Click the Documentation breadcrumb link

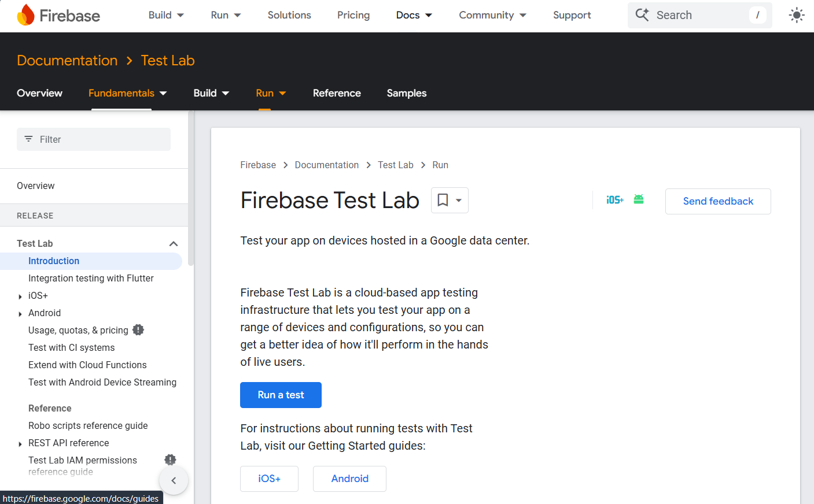pos(327,165)
